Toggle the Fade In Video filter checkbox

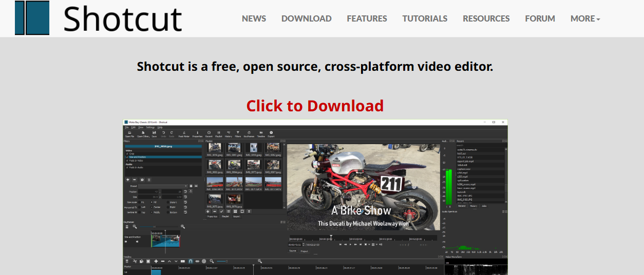tap(127, 161)
